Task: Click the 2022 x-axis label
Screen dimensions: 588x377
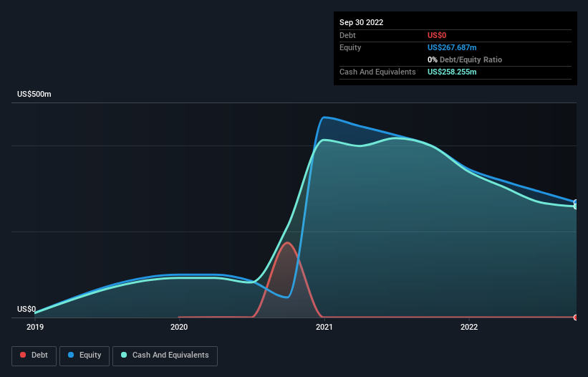Action: pyautogui.click(x=469, y=327)
